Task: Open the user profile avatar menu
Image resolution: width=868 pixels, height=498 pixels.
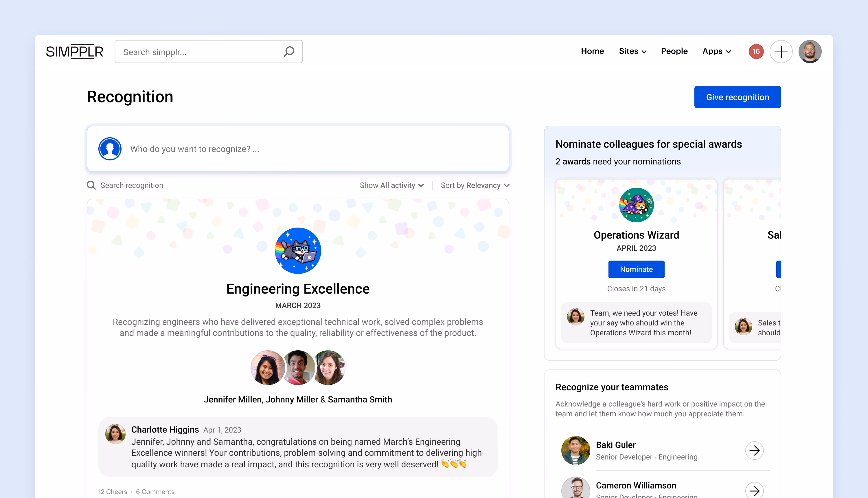Action: [810, 52]
